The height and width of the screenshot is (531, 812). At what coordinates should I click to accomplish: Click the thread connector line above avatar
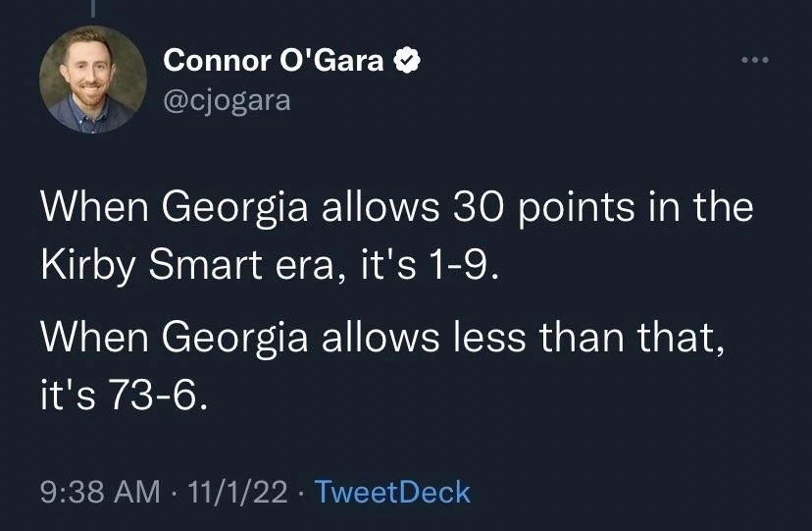[95, 8]
